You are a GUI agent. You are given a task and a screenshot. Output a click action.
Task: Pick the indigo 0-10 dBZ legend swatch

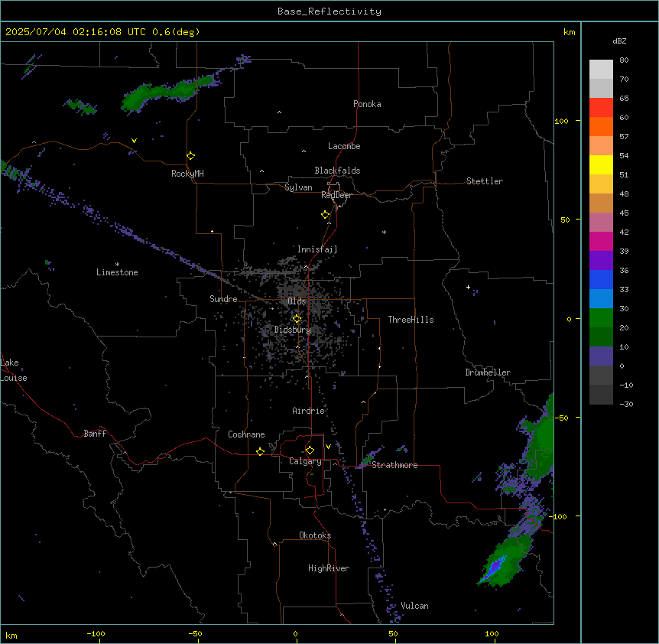[601, 356]
